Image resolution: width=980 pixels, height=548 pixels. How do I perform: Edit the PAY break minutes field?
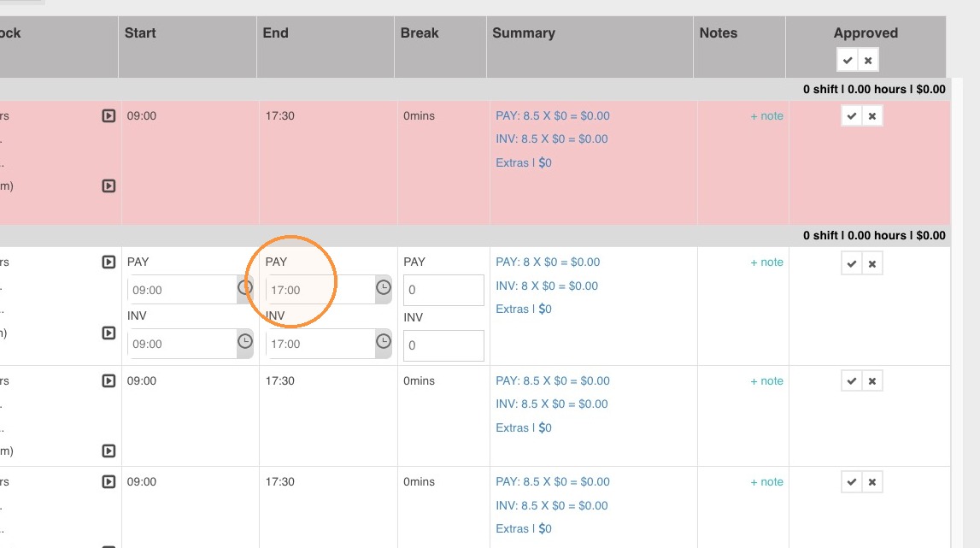[x=443, y=291]
